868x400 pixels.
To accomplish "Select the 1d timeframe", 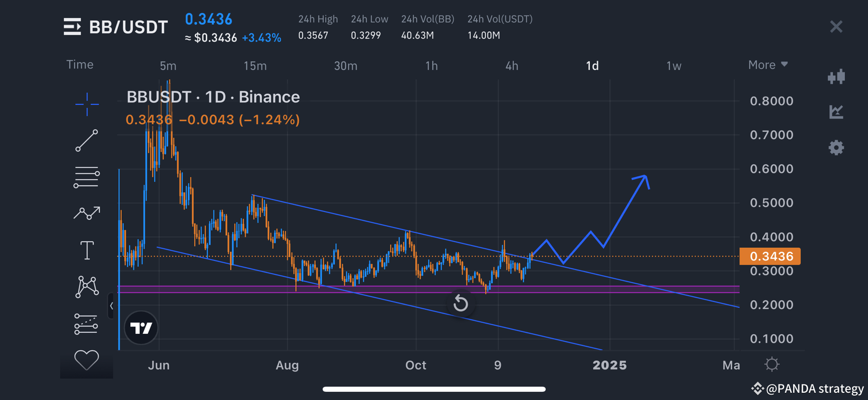I will (592, 66).
